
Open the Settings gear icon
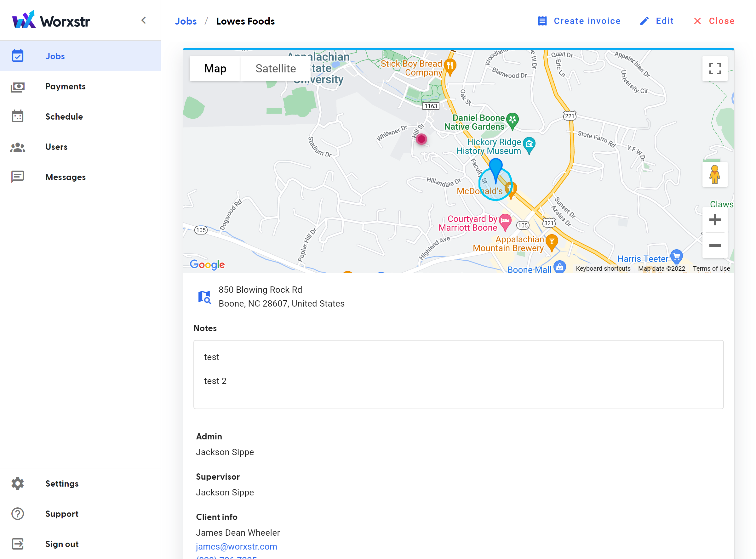(x=18, y=483)
